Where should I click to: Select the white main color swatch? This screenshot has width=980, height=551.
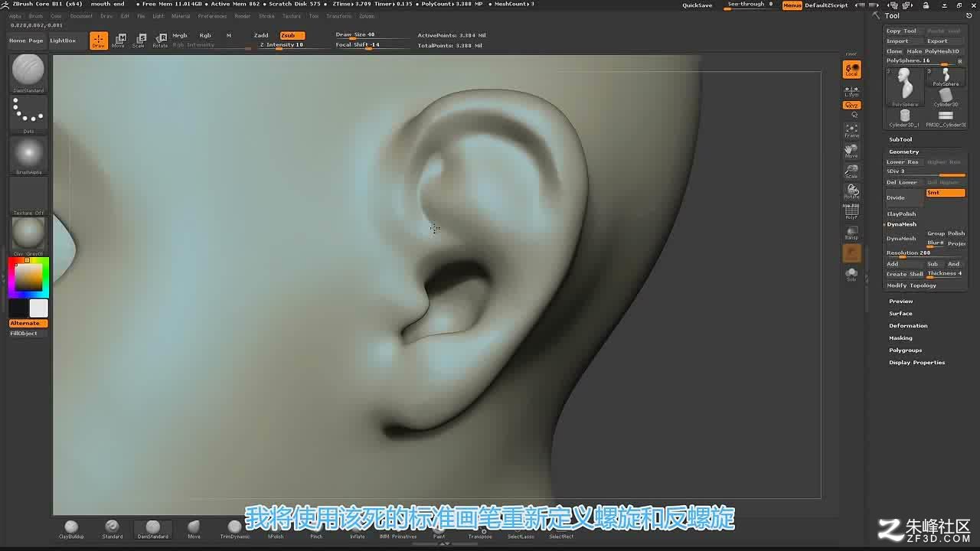pyautogui.click(x=38, y=308)
